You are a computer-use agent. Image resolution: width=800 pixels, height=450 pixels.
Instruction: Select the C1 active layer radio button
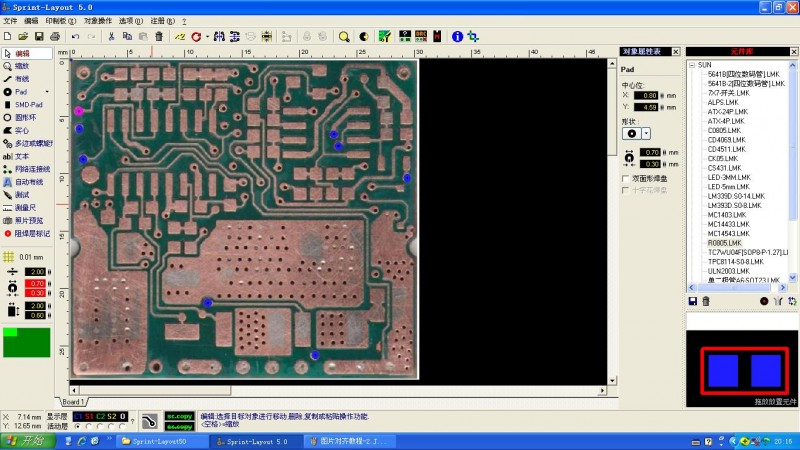point(77,426)
